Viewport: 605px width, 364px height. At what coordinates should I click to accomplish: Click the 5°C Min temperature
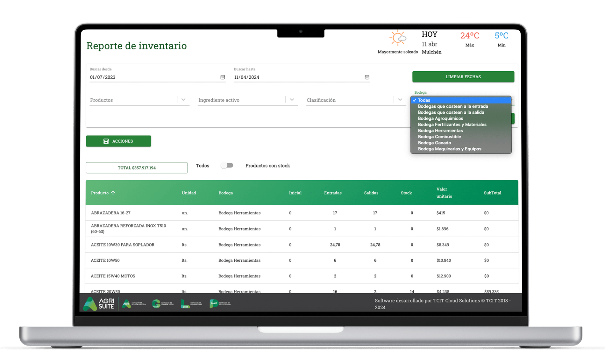(x=502, y=39)
